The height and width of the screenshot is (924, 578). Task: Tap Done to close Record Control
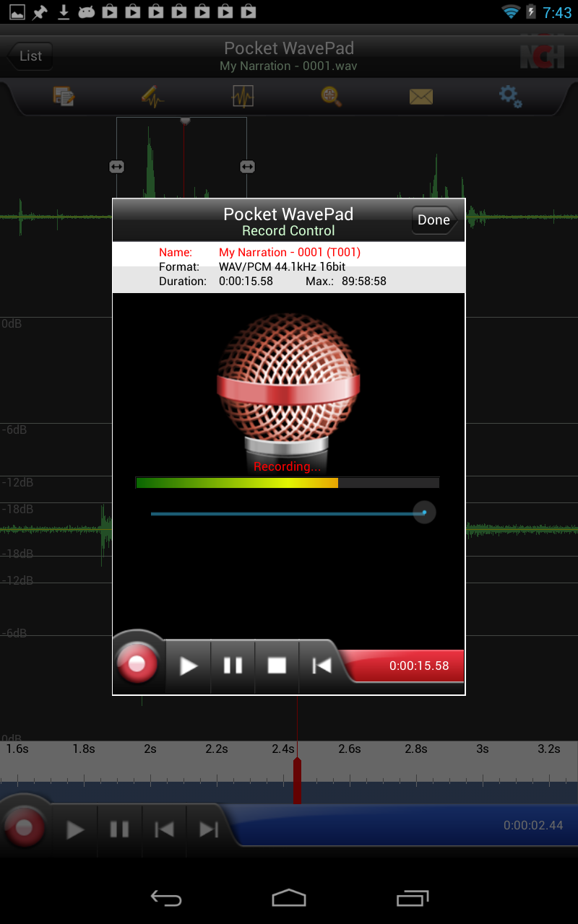click(x=434, y=220)
